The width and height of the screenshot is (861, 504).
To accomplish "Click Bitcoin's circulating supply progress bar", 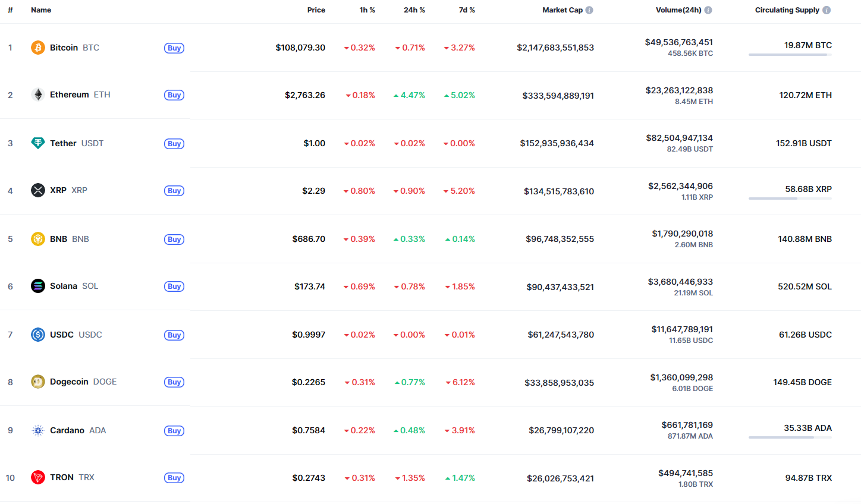I will coord(790,55).
